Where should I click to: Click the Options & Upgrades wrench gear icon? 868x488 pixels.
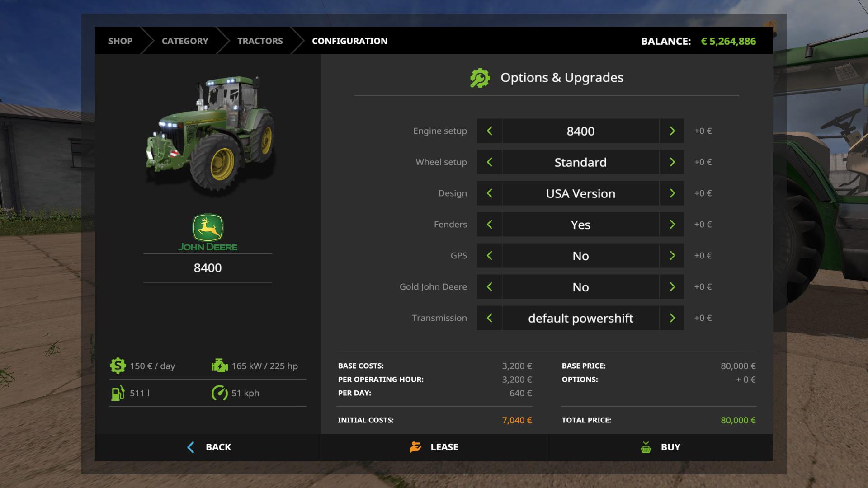click(x=480, y=78)
